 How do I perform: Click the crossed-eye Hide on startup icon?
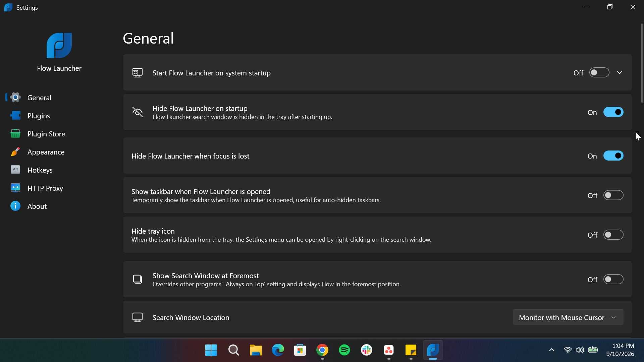point(138,112)
